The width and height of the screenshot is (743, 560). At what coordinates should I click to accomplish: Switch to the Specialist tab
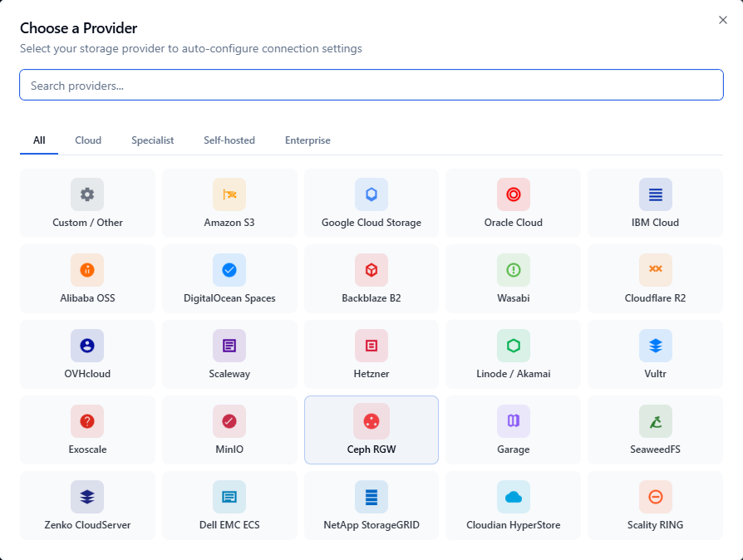click(153, 140)
